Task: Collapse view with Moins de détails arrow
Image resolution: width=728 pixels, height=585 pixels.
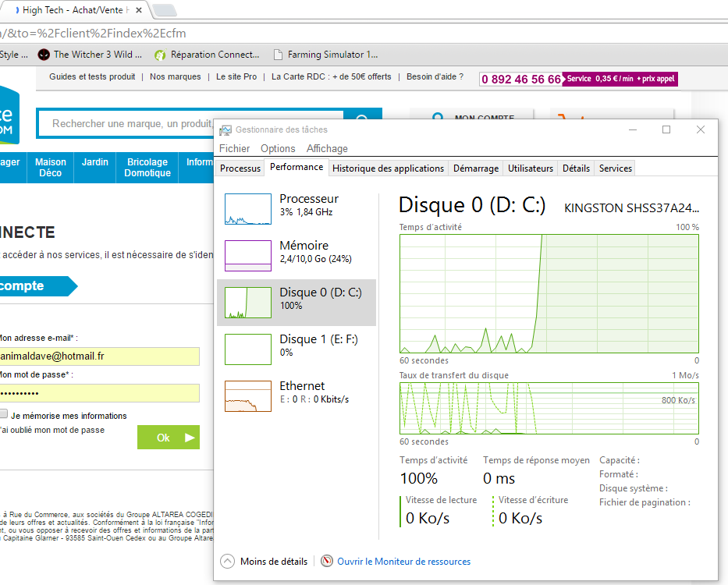Action: coord(228,562)
